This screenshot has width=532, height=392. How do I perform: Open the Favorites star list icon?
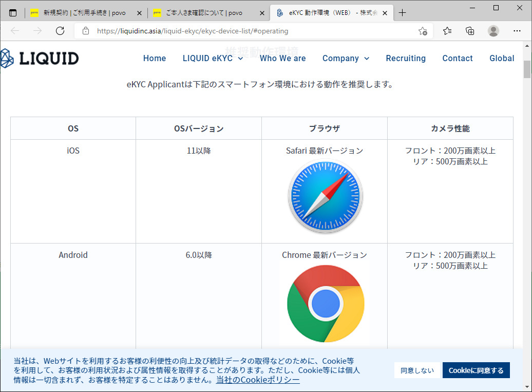pos(447,31)
